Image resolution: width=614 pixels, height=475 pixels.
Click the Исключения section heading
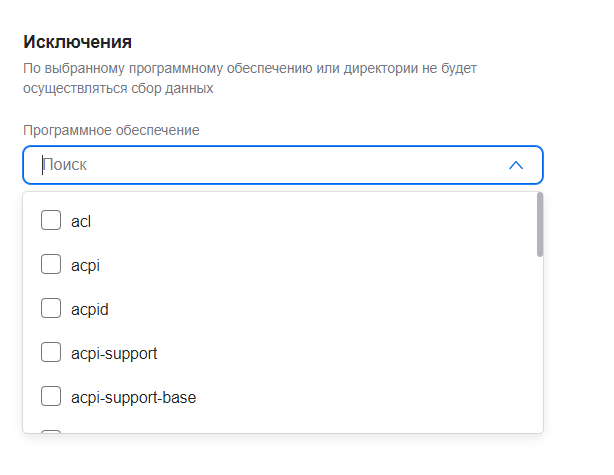click(77, 42)
